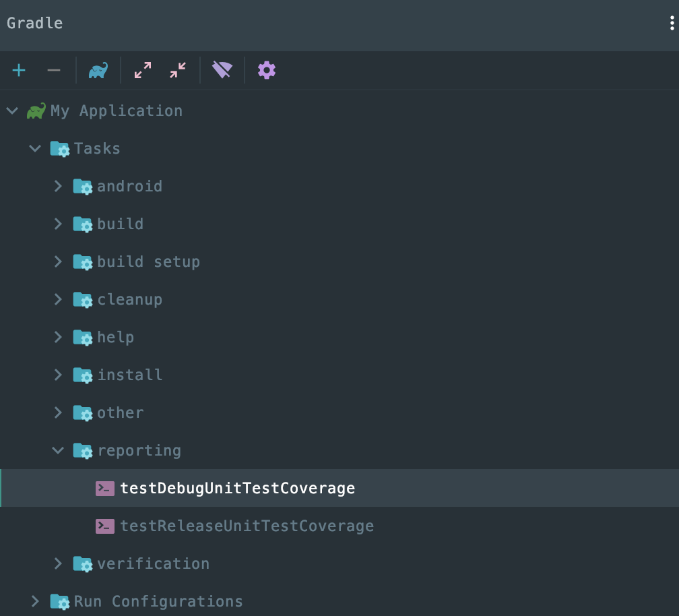Collapse the My Application project node
The image size is (679, 616).
(x=12, y=111)
